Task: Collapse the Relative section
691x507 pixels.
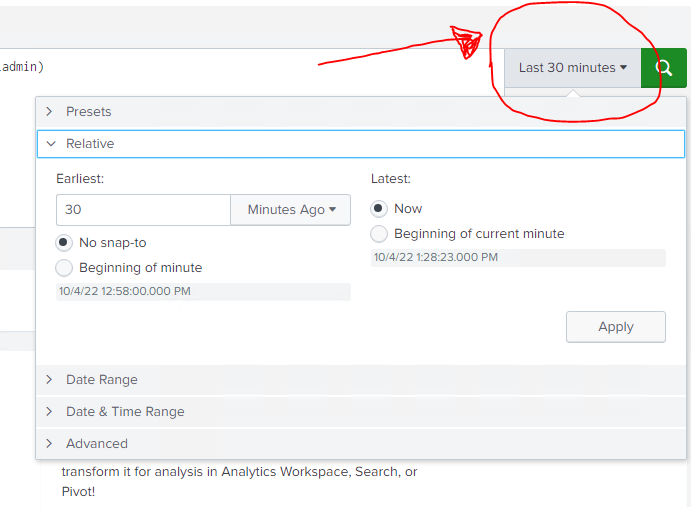Action: (90, 144)
